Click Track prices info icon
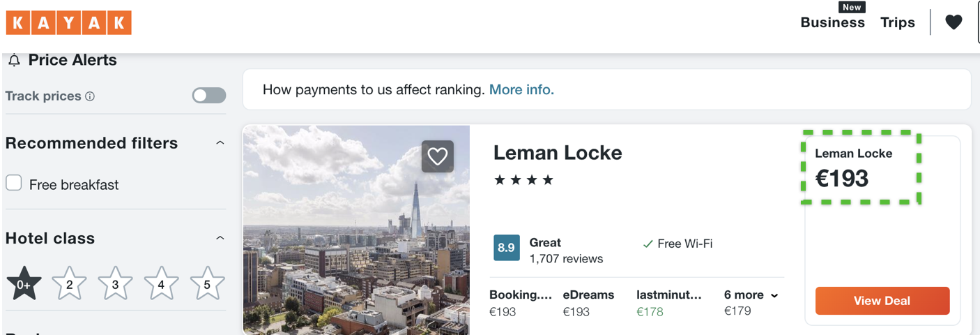The image size is (980, 335). [x=90, y=96]
